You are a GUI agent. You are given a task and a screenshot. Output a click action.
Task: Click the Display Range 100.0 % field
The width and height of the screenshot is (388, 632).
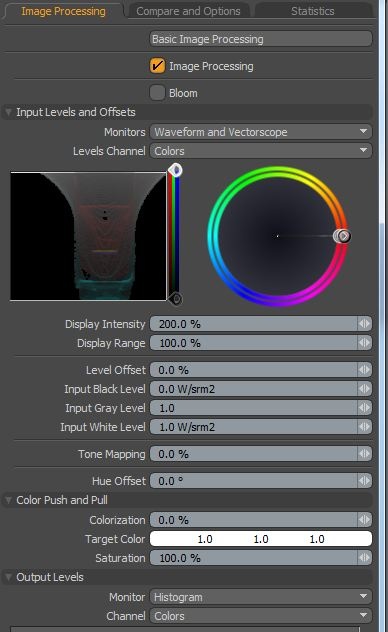pyautogui.click(x=253, y=343)
